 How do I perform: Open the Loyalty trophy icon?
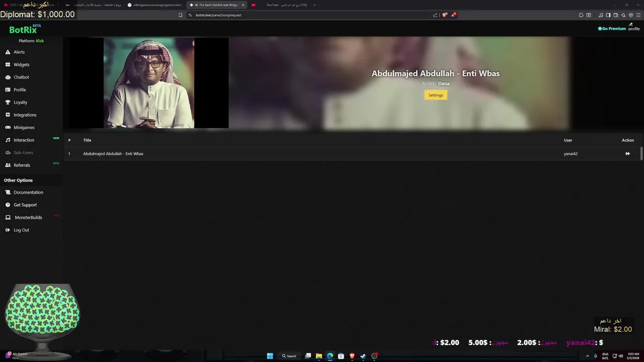coord(8,103)
